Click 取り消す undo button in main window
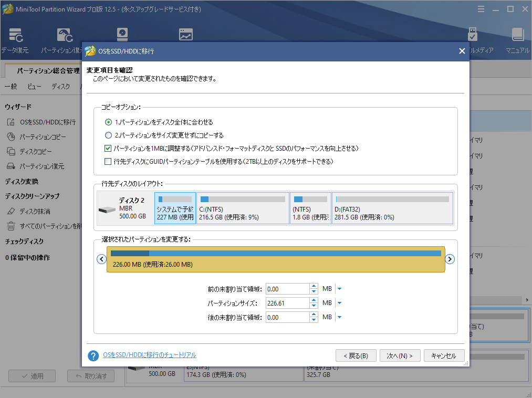Screen dimensions: 532x398 91,376
